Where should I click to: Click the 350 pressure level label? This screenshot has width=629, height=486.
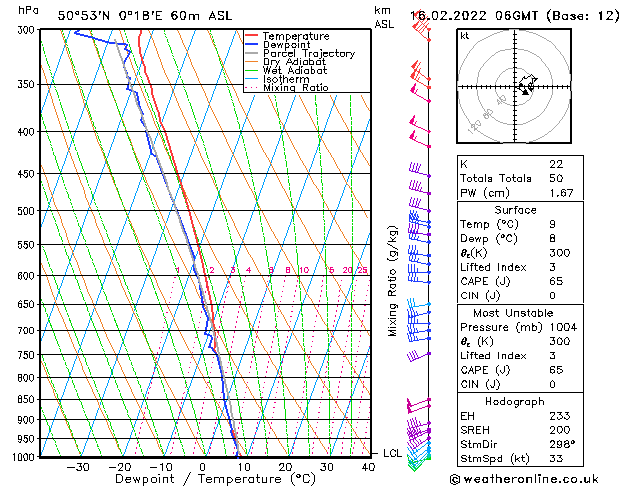tap(28, 85)
